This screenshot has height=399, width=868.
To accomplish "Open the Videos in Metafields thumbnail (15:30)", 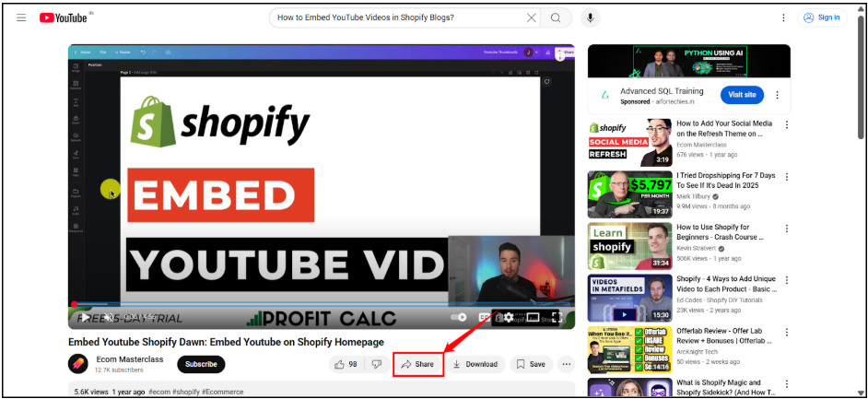I will point(630,299).
